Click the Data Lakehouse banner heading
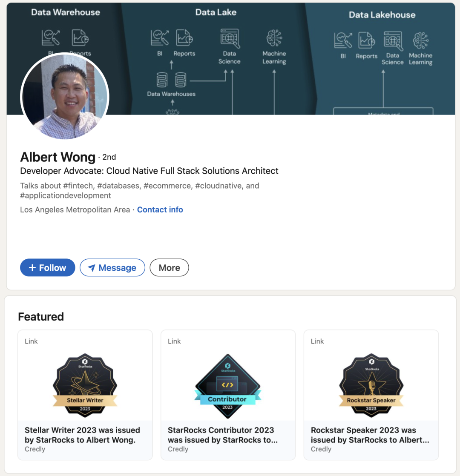Image resolution: width=460 pixels, height=476 pixels. tap(382, 15)
